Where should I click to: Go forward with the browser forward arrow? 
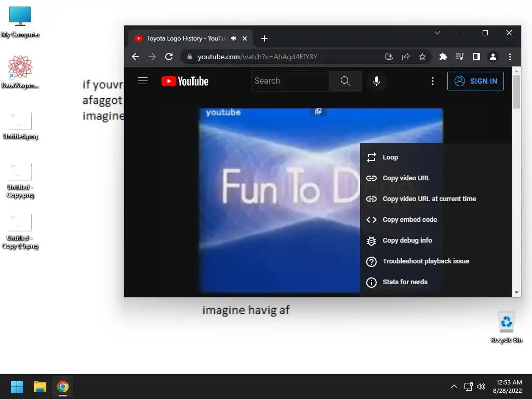click(152, 57)
